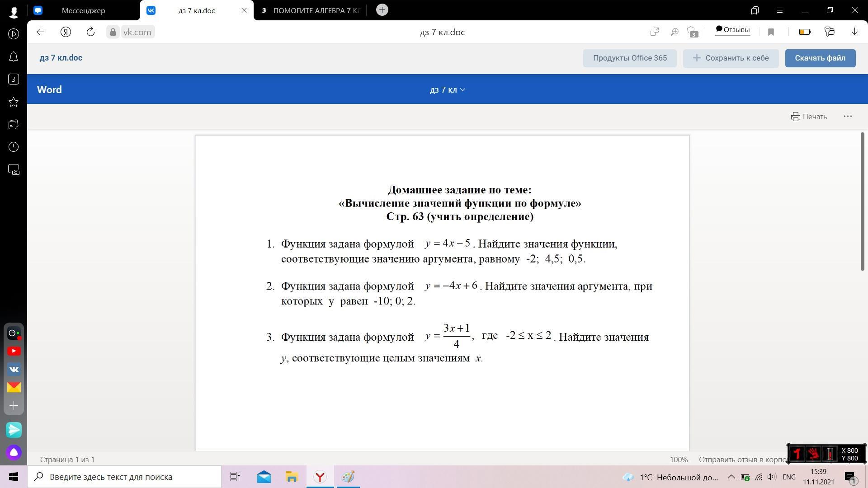
Task: Click the browser back arrow
Action: pyautogui.click(x=40, y=32)
